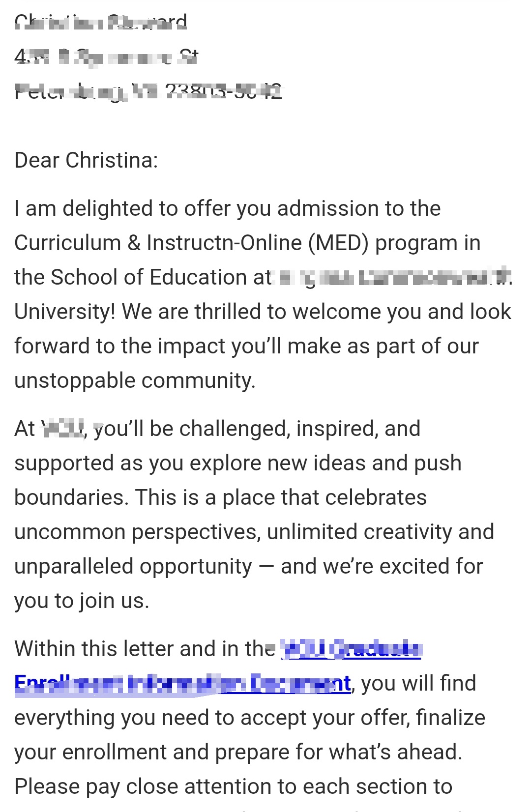Click the line starting 'boundaries. This is a place'
This screenshot has height=812, width=531.
point(221,498)
